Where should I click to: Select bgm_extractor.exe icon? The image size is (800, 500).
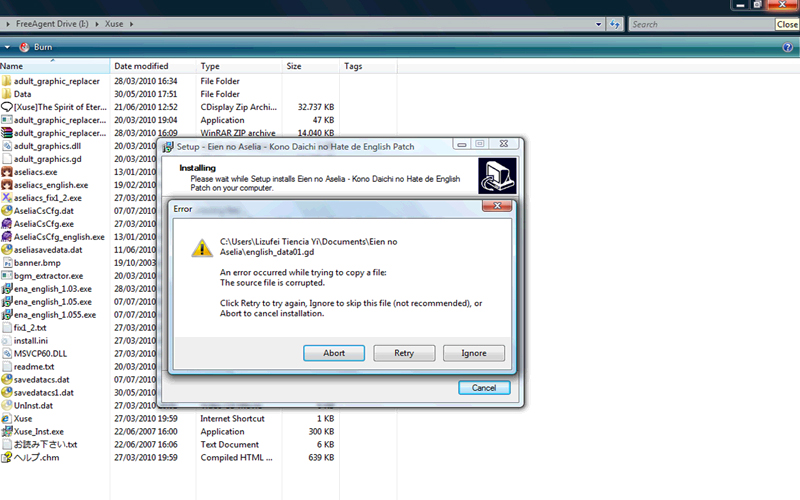(x=7, y=276)
